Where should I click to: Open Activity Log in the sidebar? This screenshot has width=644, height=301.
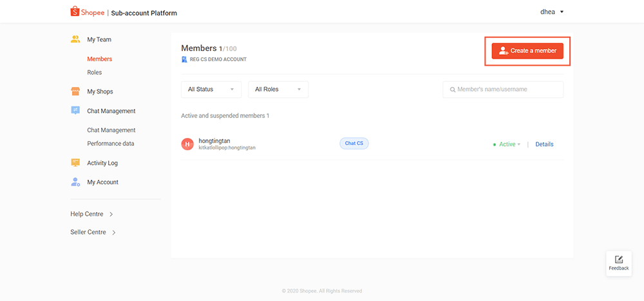click(x=102, y=163)
